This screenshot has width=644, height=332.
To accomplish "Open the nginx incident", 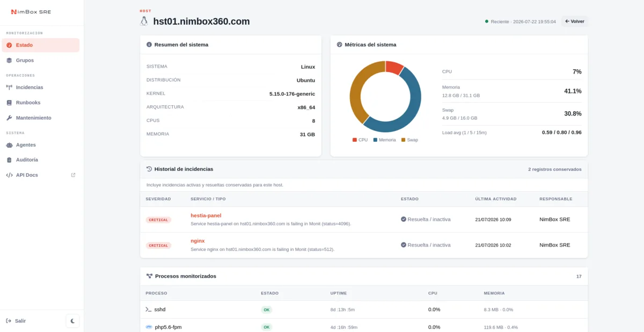I will (x=197, y=241).
